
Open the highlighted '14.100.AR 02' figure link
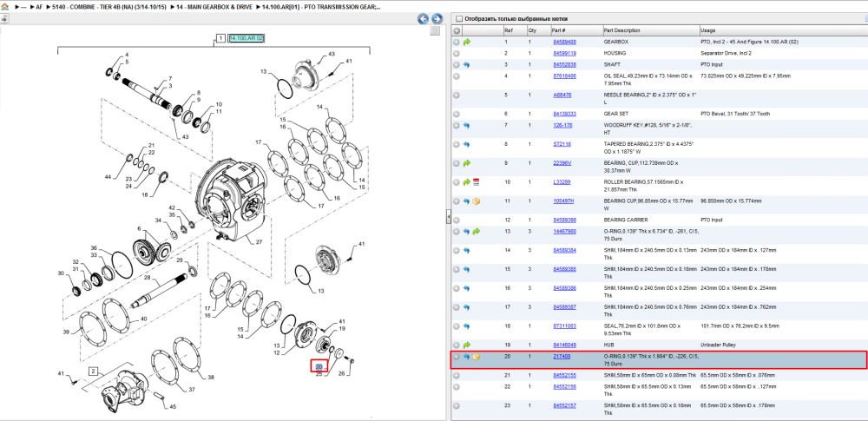[247, 38]
